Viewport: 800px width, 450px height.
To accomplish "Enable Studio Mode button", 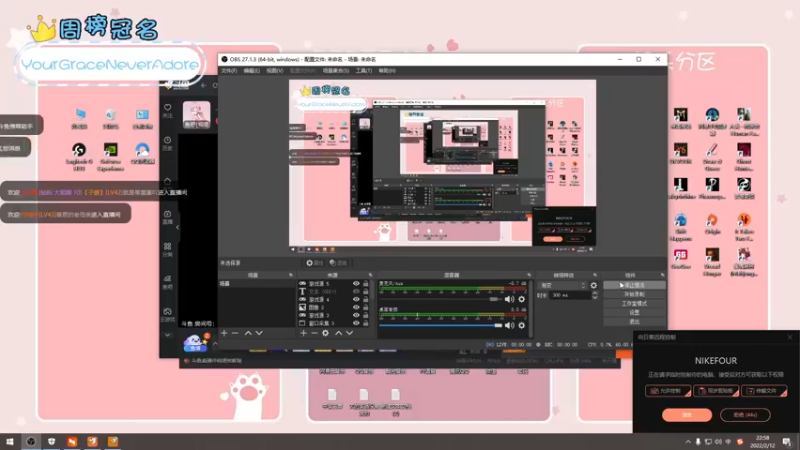I will tap(634, 304).
